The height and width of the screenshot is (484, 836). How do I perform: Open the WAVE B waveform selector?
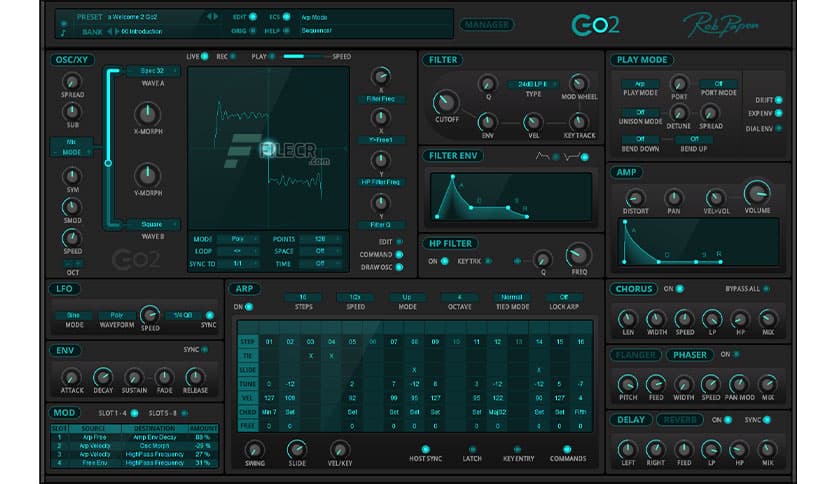pos(152,224)
